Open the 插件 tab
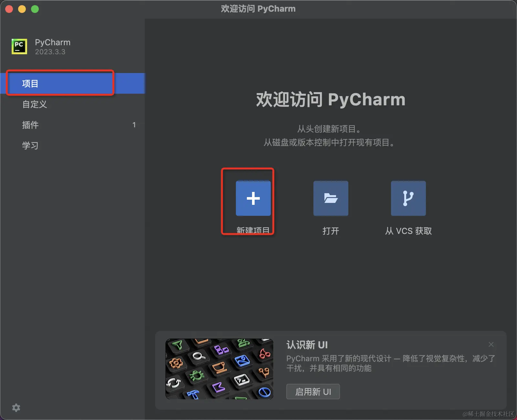517x420 pixels. [x=73, y=125]
